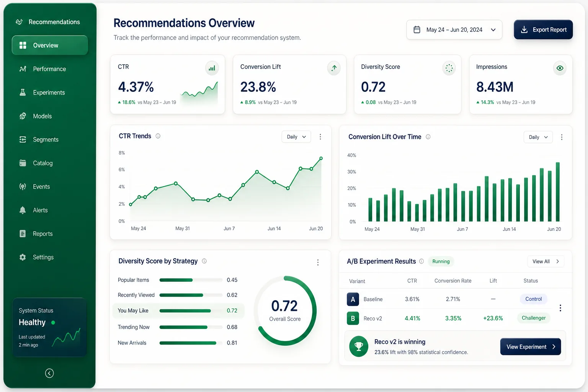Toggle the Impressions eye icon

point(560,68)
